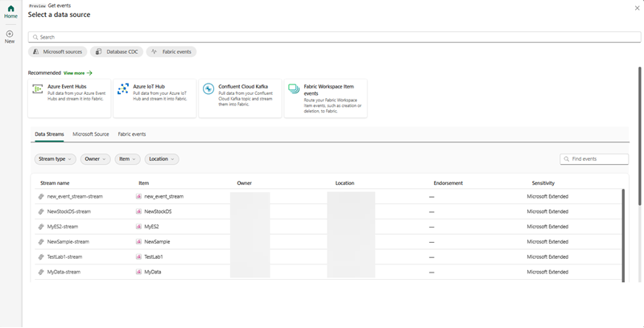Select the NewStockDS-stream row name
Image resolution: width=644 pixels, height=328 pixels.
pyautogui.click(x=69, y=212)
